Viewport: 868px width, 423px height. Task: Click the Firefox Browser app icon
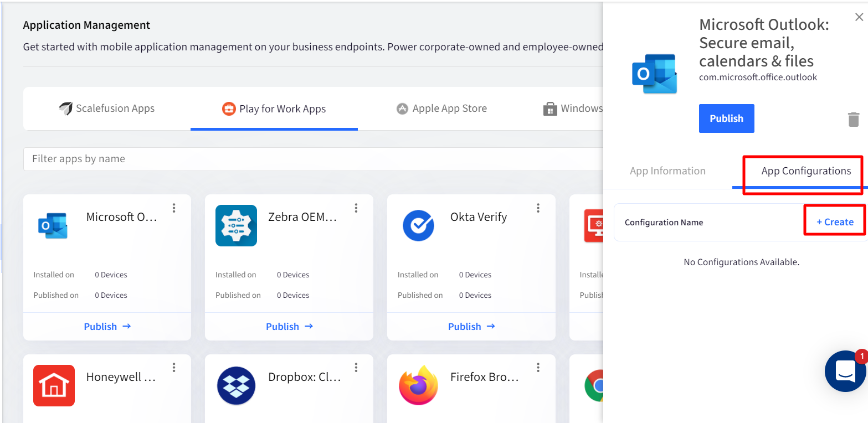click(x=418, y=385)
